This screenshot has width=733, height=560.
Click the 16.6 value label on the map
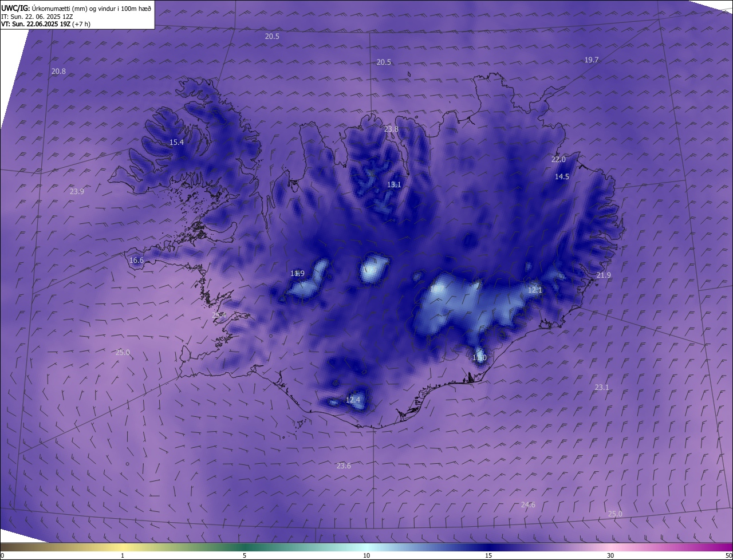pyautogui.click(x=136, y=261)
